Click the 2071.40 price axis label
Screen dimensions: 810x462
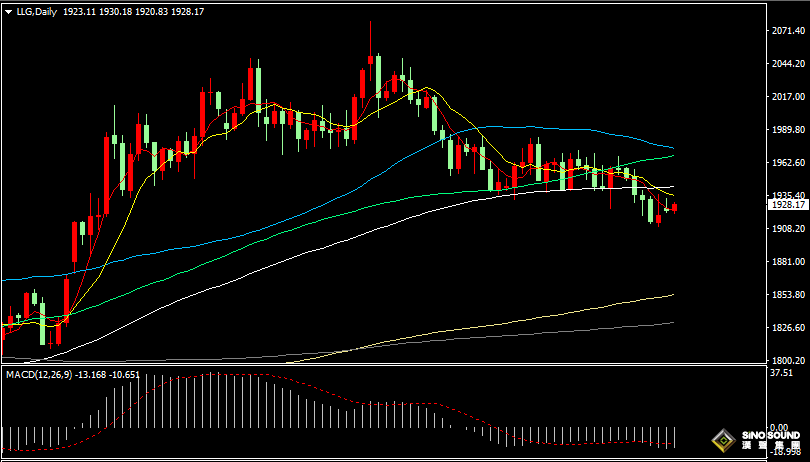(x=789, y=32)
